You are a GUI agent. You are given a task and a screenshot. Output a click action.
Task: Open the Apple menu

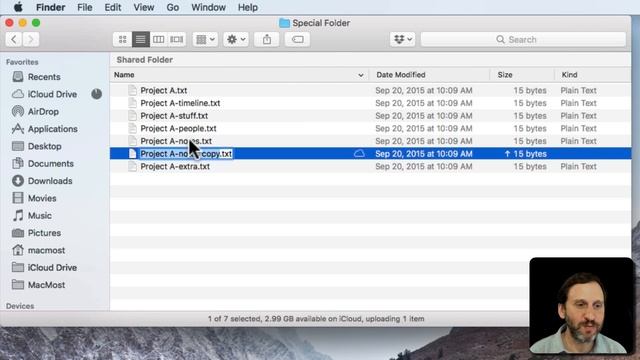[18, 7]
